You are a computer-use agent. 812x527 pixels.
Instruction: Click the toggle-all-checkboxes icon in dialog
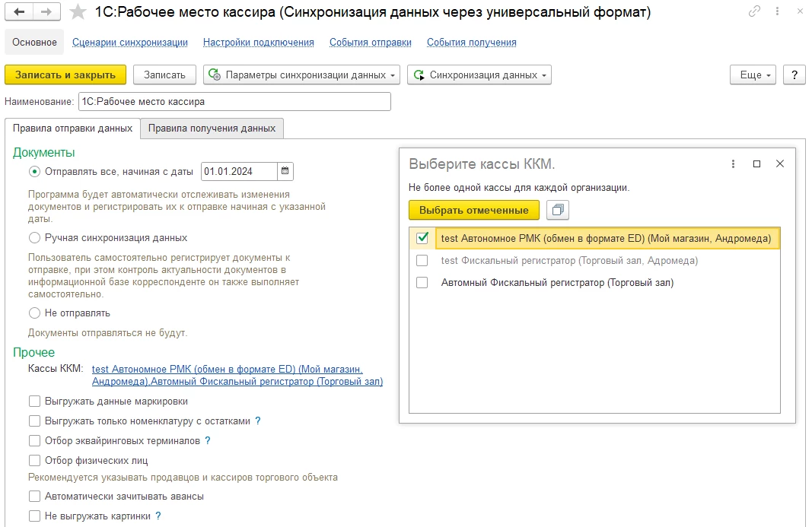pyautogui.click(x=558, y=210)
